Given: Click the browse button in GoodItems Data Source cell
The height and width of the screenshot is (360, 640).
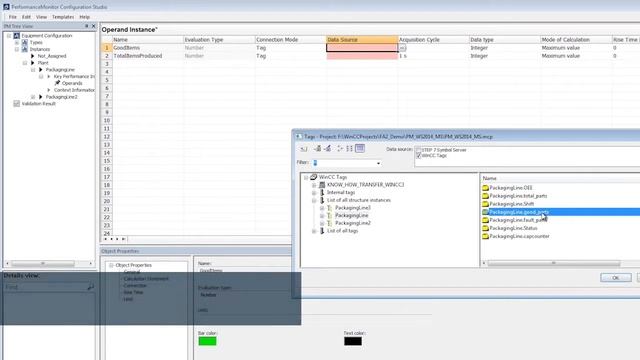Looking at the screenshot, I should point(402,48).
